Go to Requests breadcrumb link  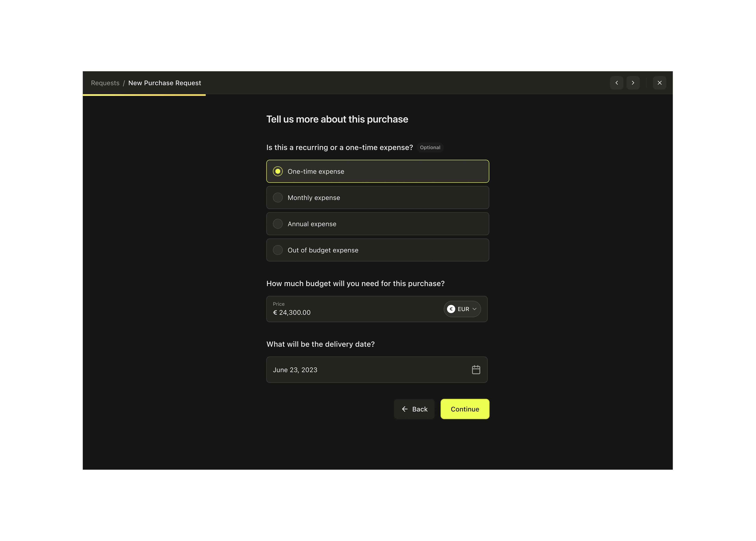[105, 83]
